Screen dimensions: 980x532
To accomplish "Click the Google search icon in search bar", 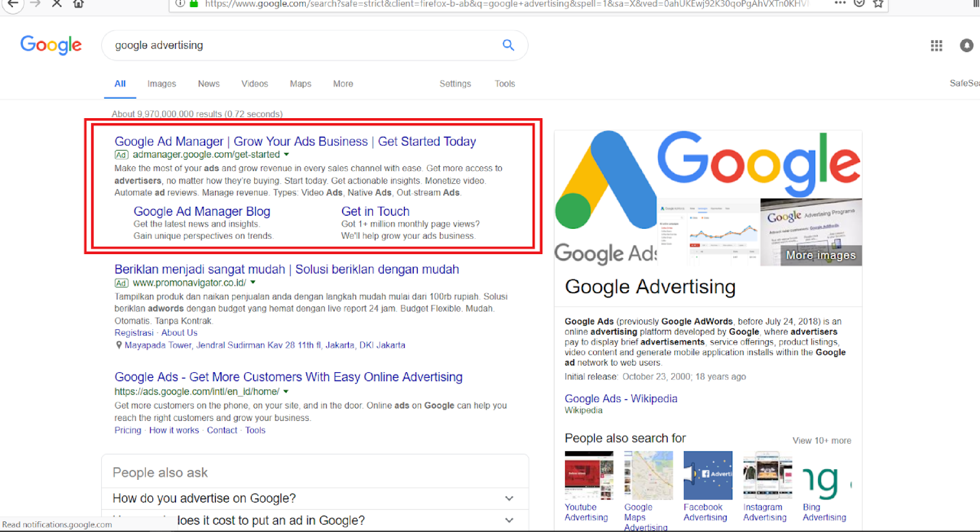I will (508, 44).
